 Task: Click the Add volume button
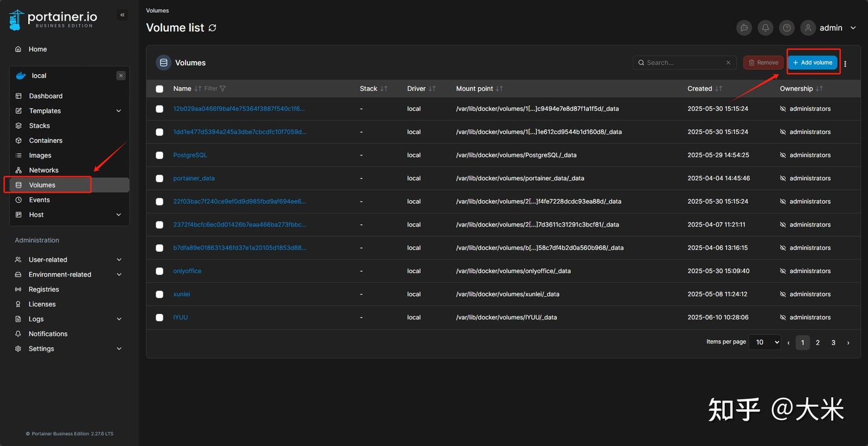pyautogui.click(x=813, y=63)
